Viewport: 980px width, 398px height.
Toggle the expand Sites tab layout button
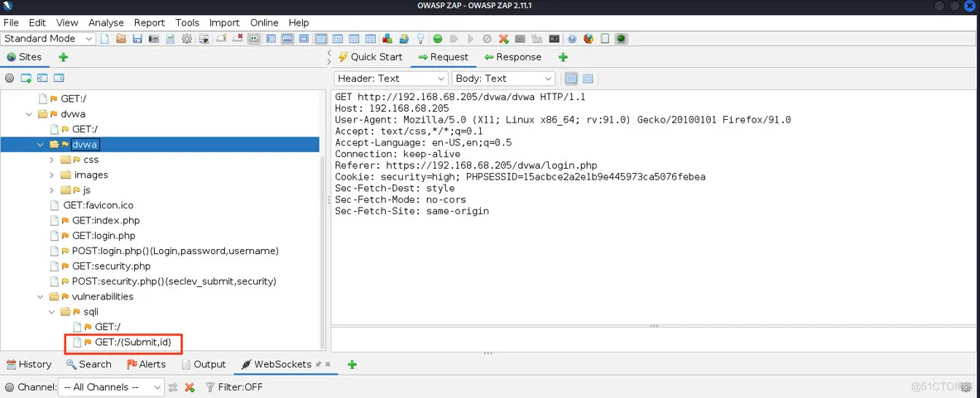coord(271,39)
